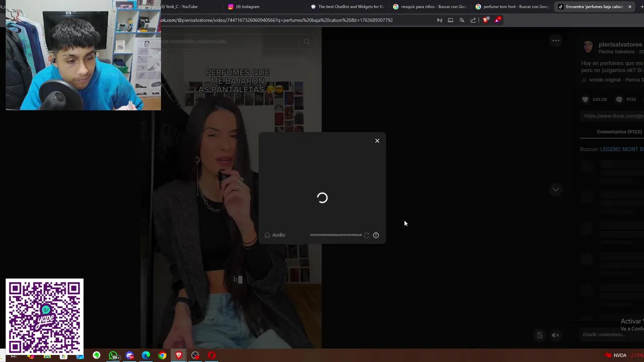Open Discord from the taskbar
The height and width of the screenshot is (362, 644).
(x=130, y=355)
